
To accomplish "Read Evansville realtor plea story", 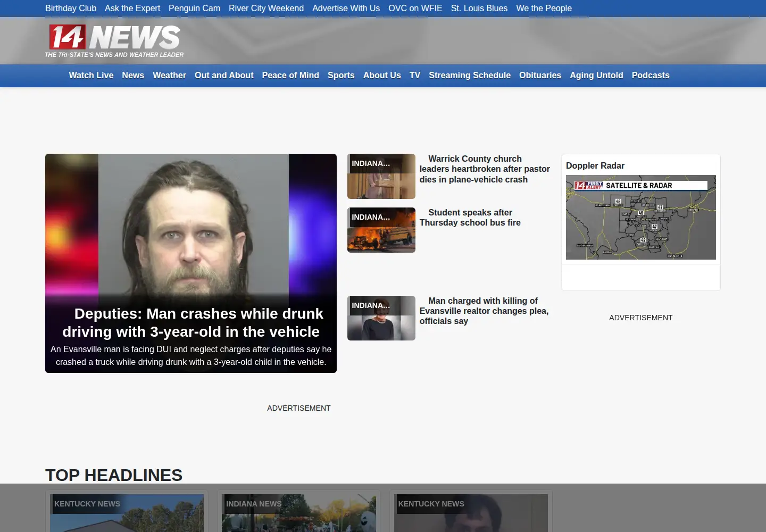I will [484, 311].
